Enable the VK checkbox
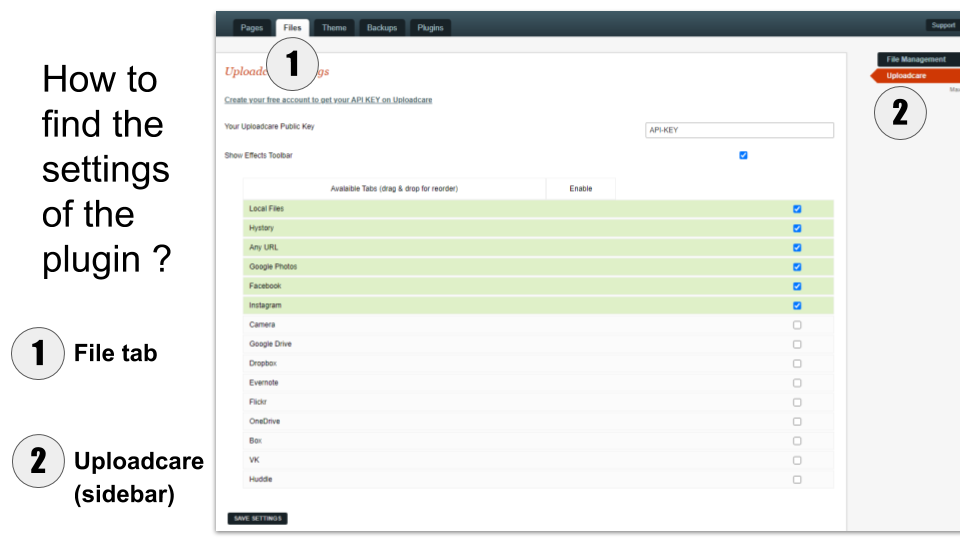 point(797,460)
